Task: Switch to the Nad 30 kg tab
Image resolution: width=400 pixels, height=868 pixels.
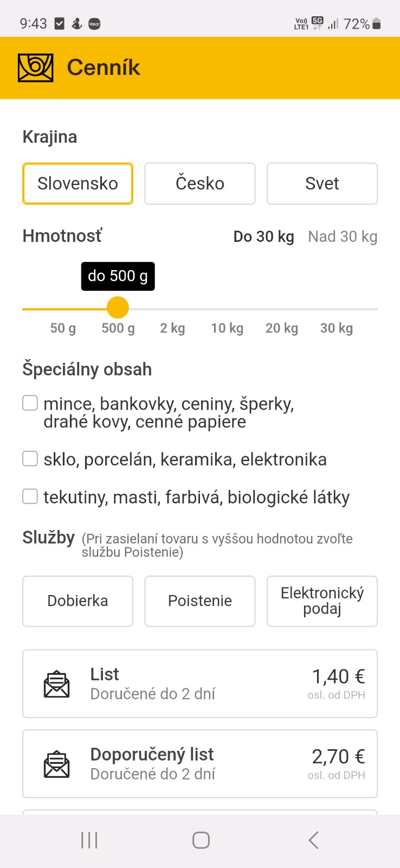Action: point(343,237)
